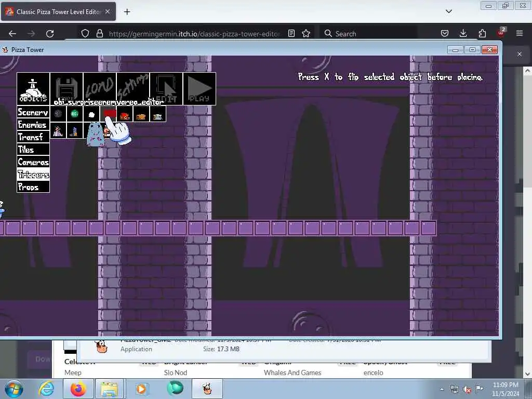Click the itch.io URL in the address bar
This screenshot has width=532, height=399.
click(194, 34)
